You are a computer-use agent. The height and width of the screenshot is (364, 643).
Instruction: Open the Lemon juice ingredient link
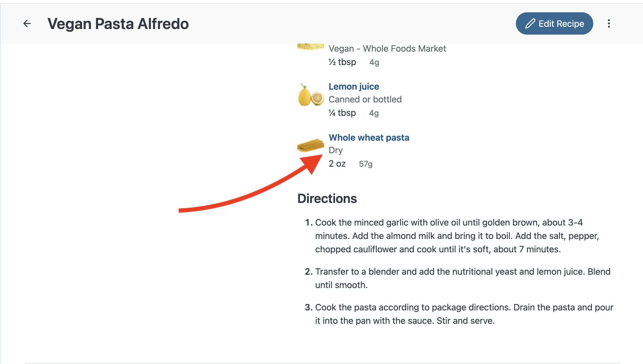[x=354, y=87]
